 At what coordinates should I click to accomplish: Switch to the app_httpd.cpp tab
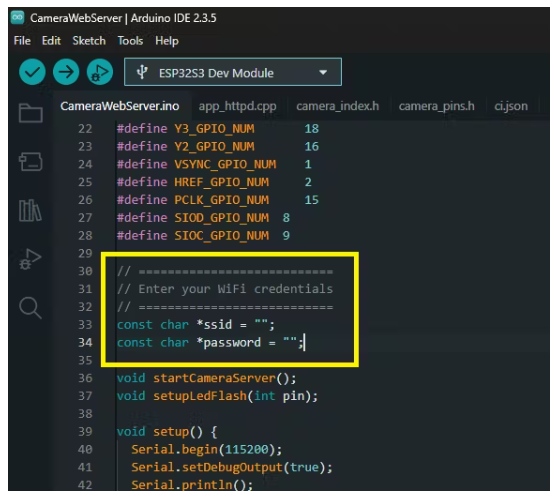click(237, 106)
